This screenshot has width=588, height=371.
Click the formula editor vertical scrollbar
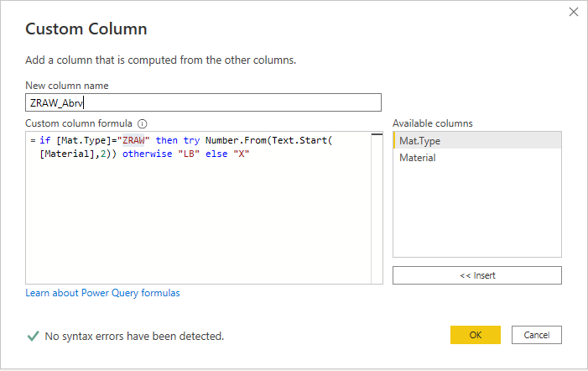[377, 207]
